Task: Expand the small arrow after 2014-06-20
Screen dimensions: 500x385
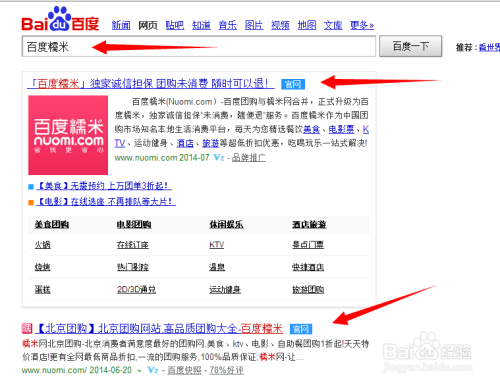Action: pos(139,371)
